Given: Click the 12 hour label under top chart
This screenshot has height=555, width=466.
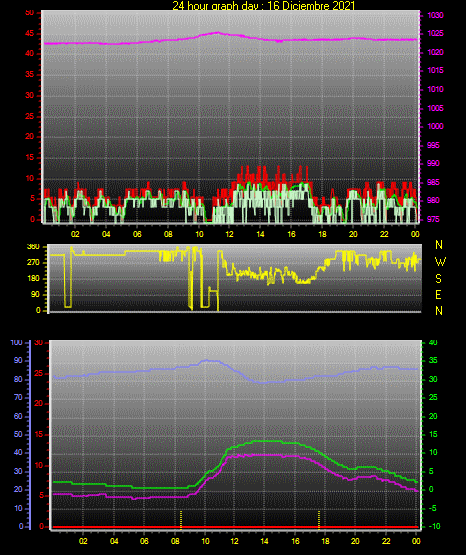Looking at the screenshot, I should 230,234.
